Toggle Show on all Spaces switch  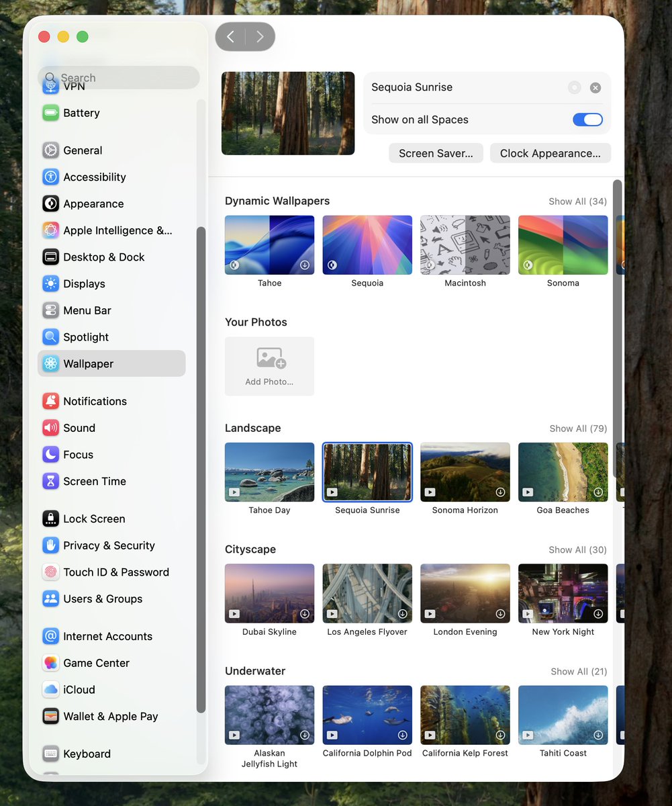click(587, 120)
